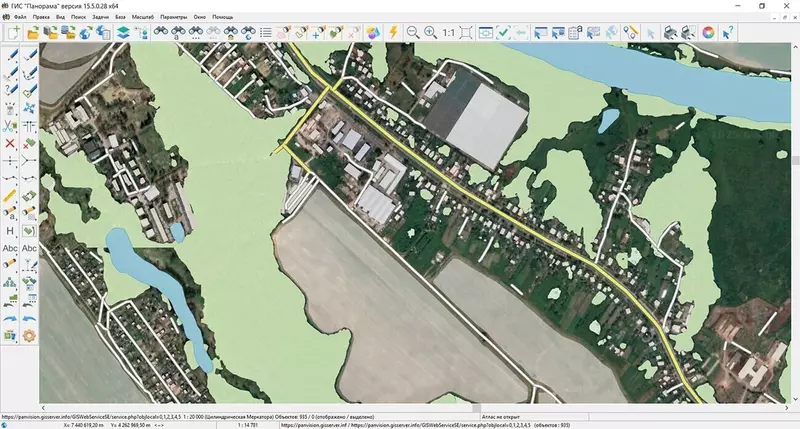Click the scissors cut tool in sidebar
This screenshot has height=429, width=800.
pos(10,126)
